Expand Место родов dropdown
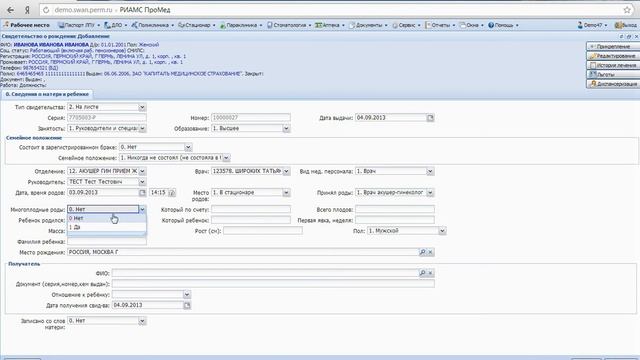 tap(286, 192)
